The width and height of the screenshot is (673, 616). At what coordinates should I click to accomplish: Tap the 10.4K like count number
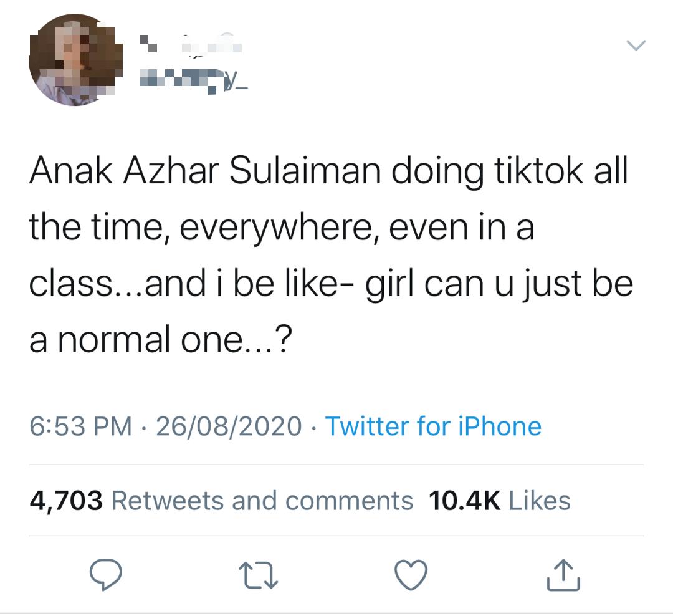(x=465, y=501)
